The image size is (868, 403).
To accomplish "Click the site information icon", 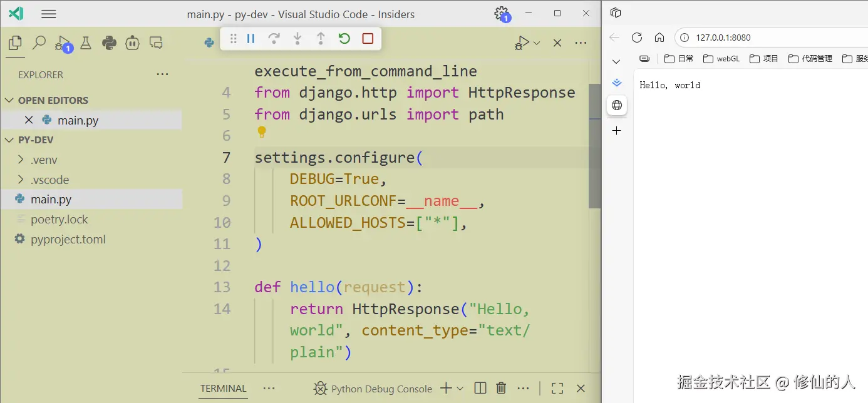I will (x=684, y=38).
